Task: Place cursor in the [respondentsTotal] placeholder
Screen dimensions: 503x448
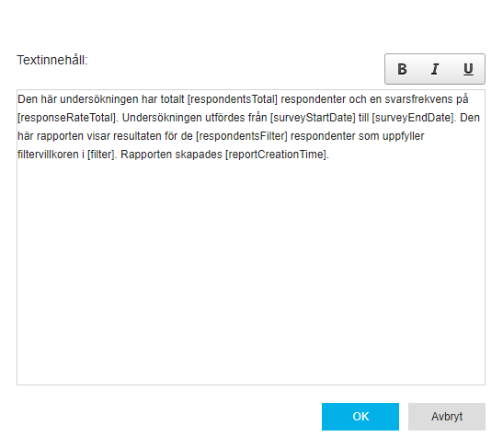Action: [233, 99]
